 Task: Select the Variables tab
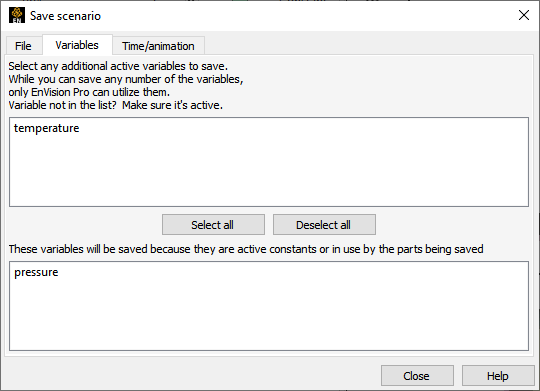click(x=77, y=45)
